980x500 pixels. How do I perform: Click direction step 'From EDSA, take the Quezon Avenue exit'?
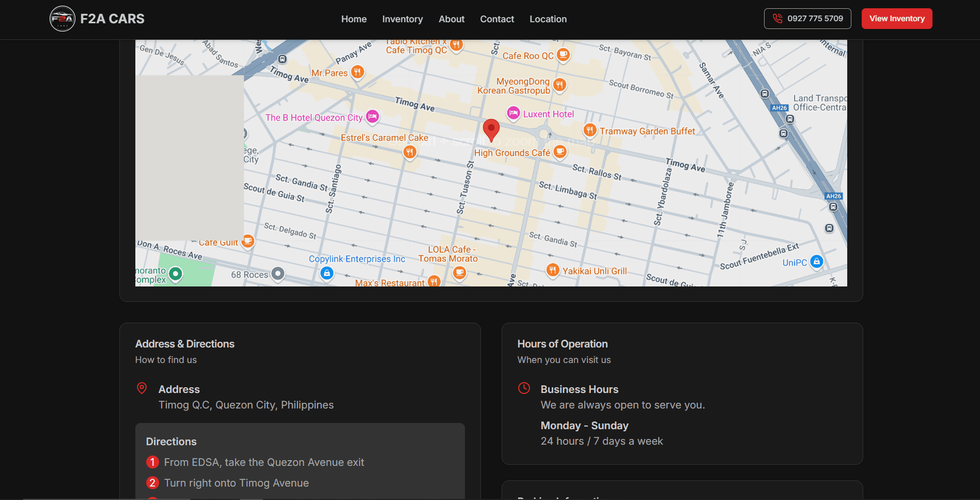(x=264, y=462)
